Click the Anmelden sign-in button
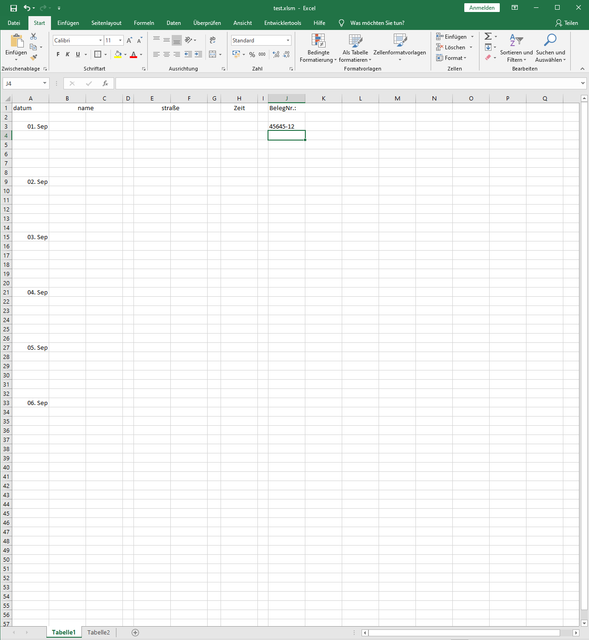 (482, 8)
